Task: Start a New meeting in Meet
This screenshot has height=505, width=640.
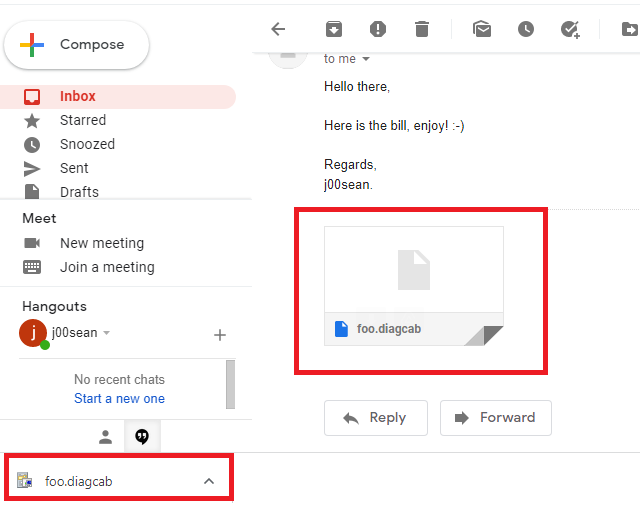Action: (101, 243)
